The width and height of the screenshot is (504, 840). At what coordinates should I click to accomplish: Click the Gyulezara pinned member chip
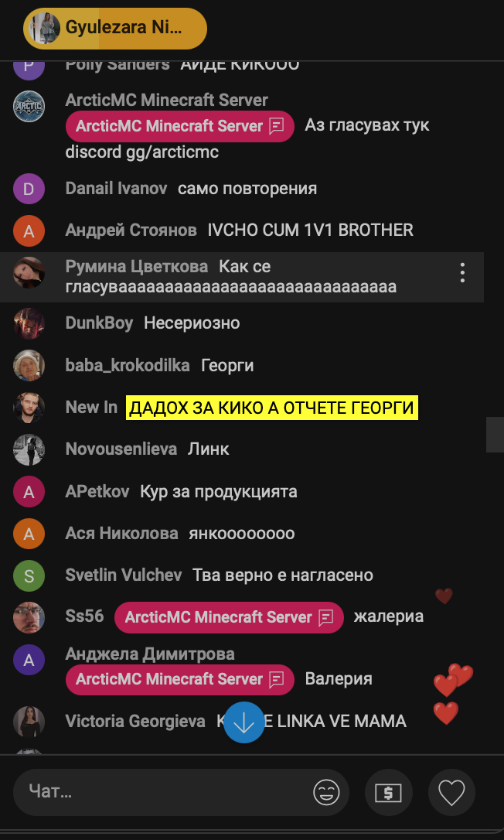click(115, 29)
